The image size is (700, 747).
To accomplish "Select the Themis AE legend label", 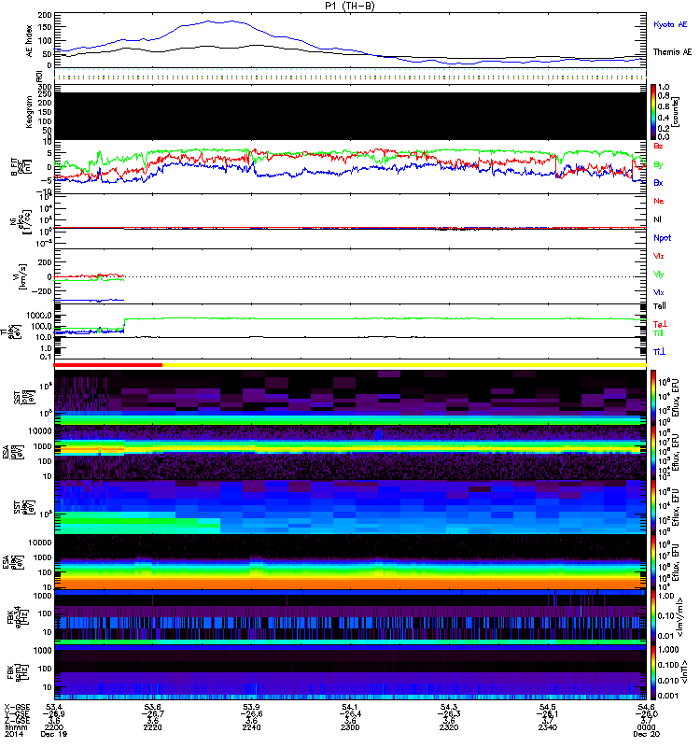I will pyautogui.click(x=672, y=52).
